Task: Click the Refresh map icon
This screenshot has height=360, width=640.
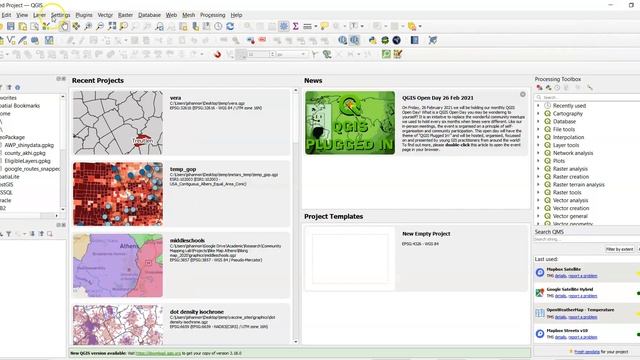Action: click(230, 27)
